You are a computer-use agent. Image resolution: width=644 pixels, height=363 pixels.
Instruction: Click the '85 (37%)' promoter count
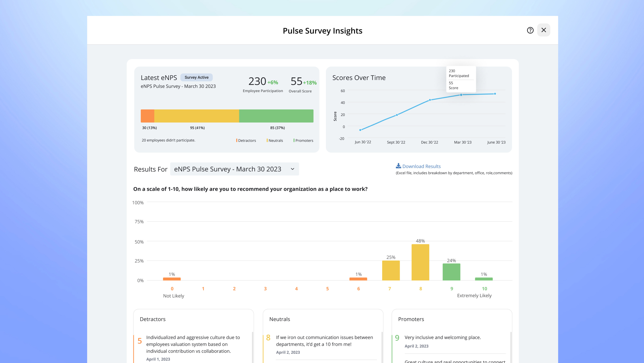click(x=277, y=128)
